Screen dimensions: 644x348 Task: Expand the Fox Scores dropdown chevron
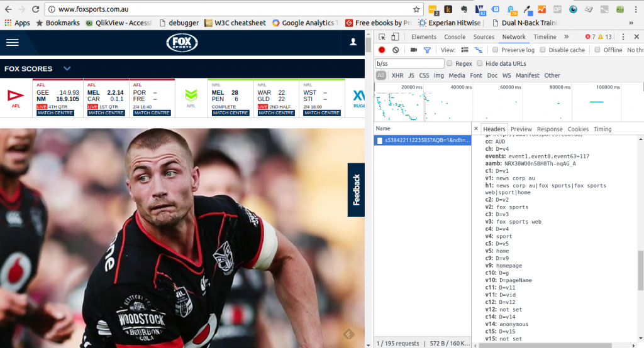point(67,68)
